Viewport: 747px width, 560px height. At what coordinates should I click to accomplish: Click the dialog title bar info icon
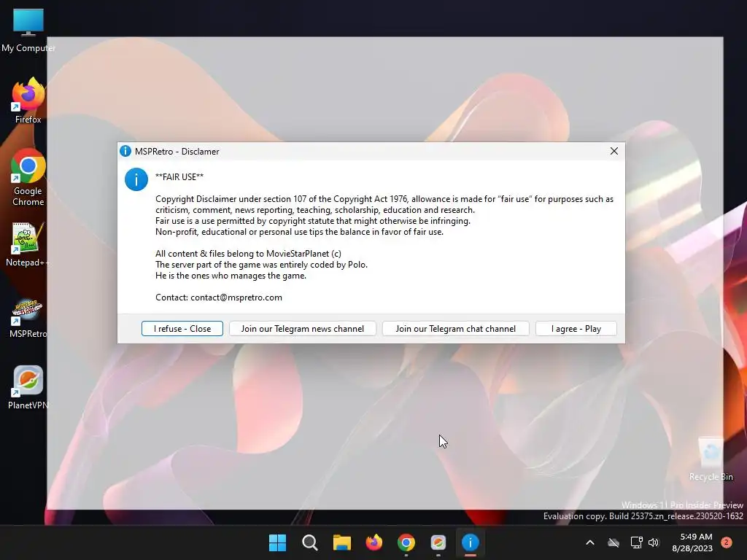pos(125,151)
